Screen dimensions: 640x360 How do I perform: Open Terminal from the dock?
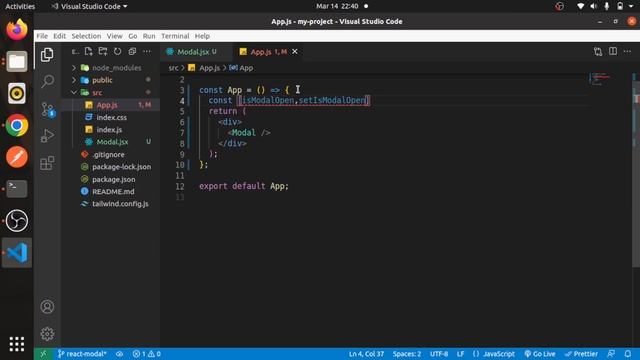17,189
